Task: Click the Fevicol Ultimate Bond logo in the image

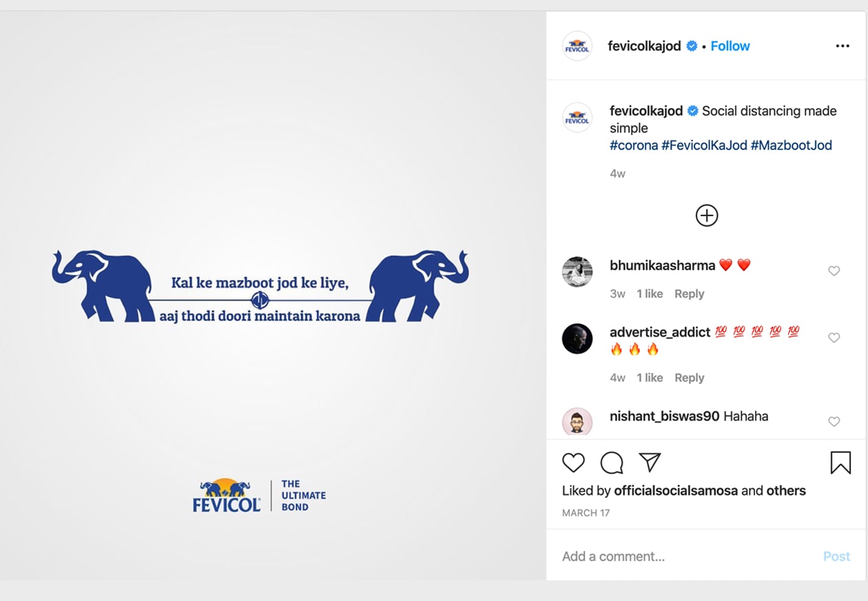Action: coord(260,496)
